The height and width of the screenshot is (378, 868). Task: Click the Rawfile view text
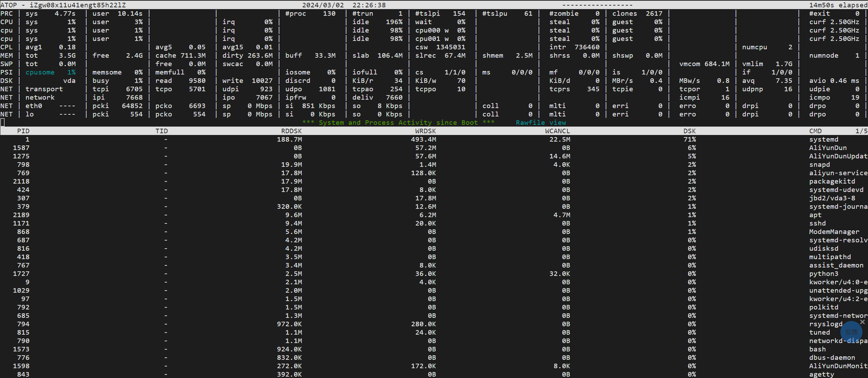pyautogui.click(x=540, y=122)
